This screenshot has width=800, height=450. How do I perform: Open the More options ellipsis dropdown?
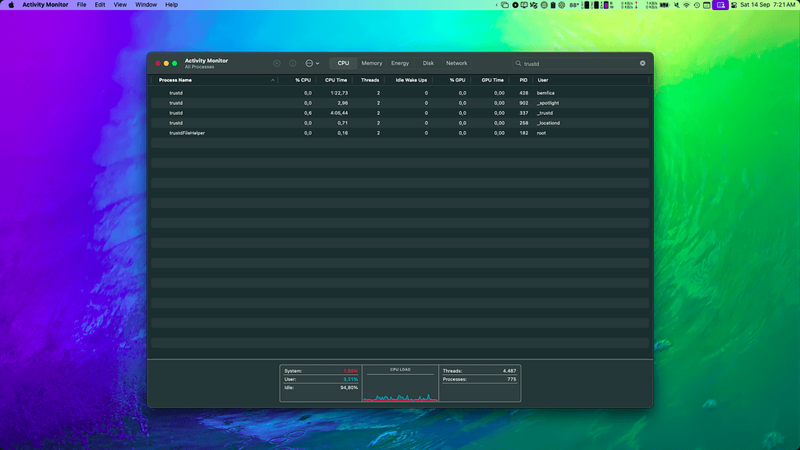click(312, 63)
